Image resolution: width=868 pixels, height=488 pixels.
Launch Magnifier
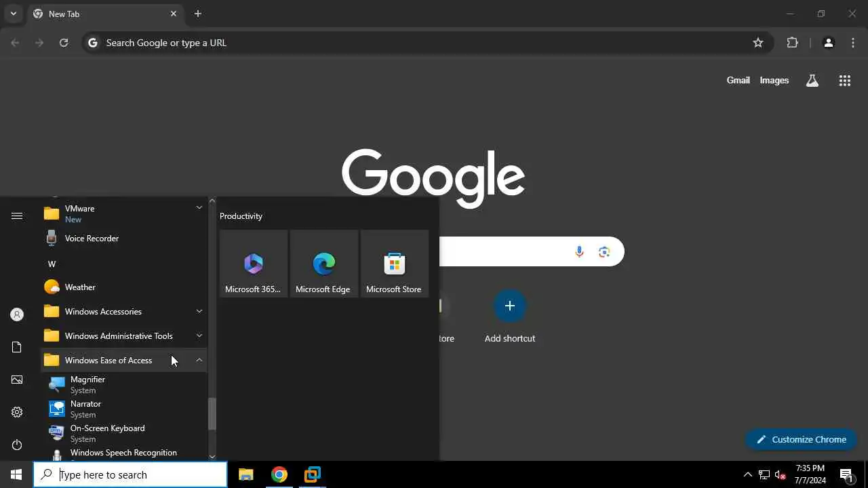124,385
